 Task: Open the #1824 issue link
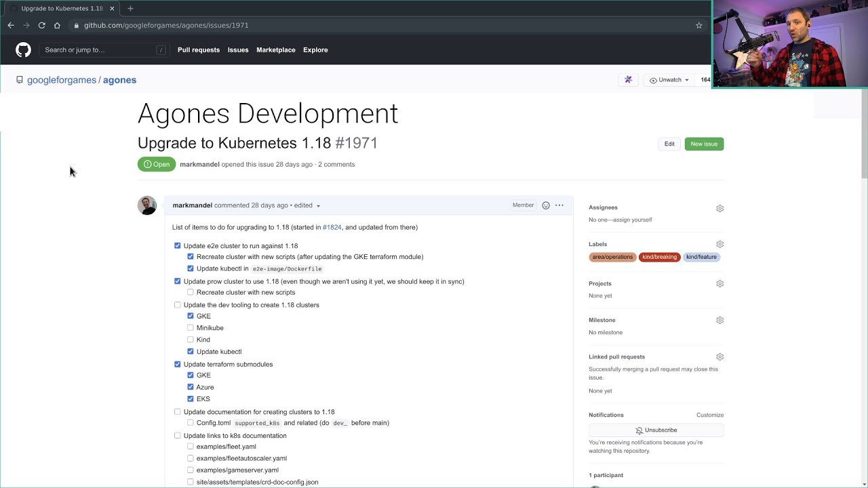[x=332, y=227]
